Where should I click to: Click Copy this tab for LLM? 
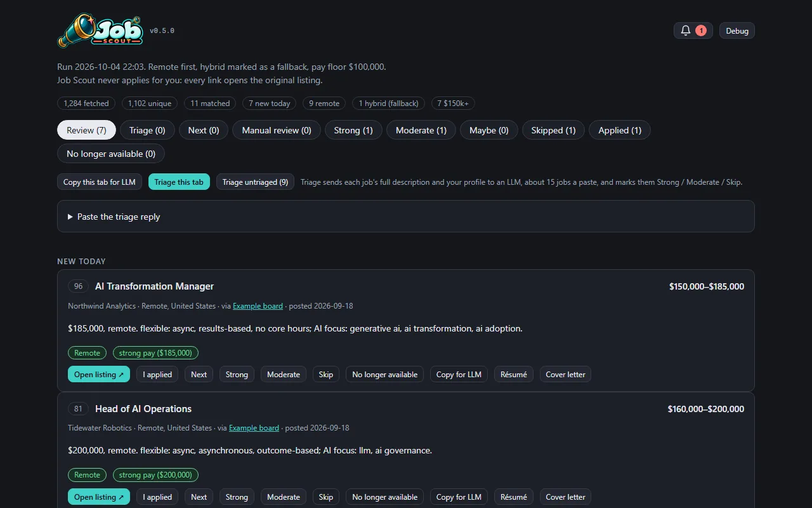tap(100, 182)
